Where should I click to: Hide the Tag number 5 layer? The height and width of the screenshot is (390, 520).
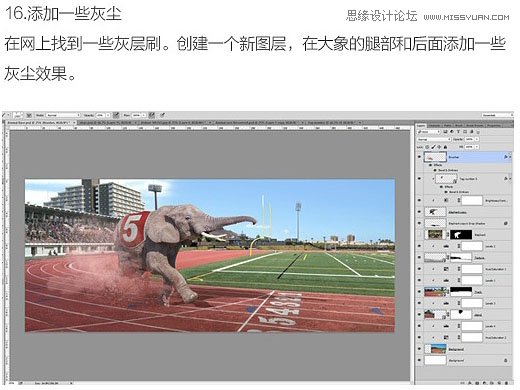pyautogui.click(x=419, y=179)
